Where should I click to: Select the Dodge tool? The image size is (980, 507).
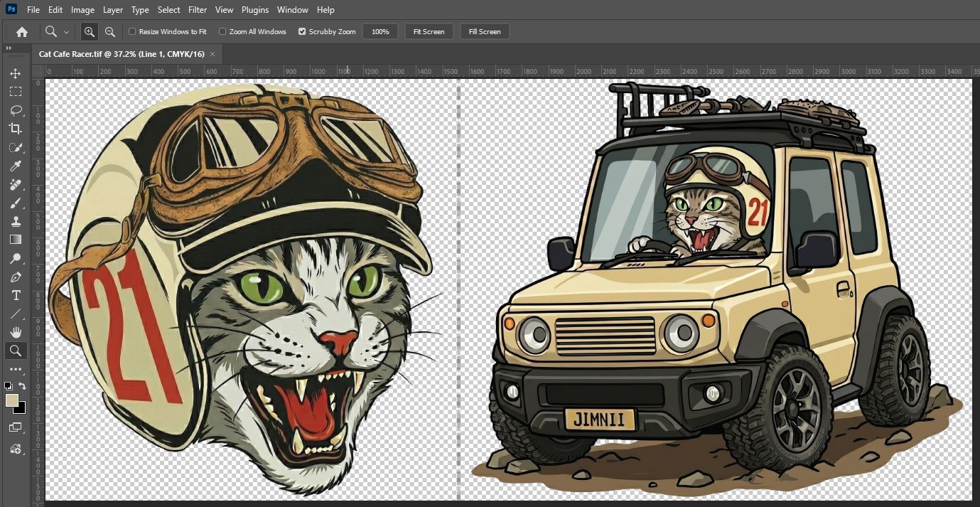pos(16,258)
